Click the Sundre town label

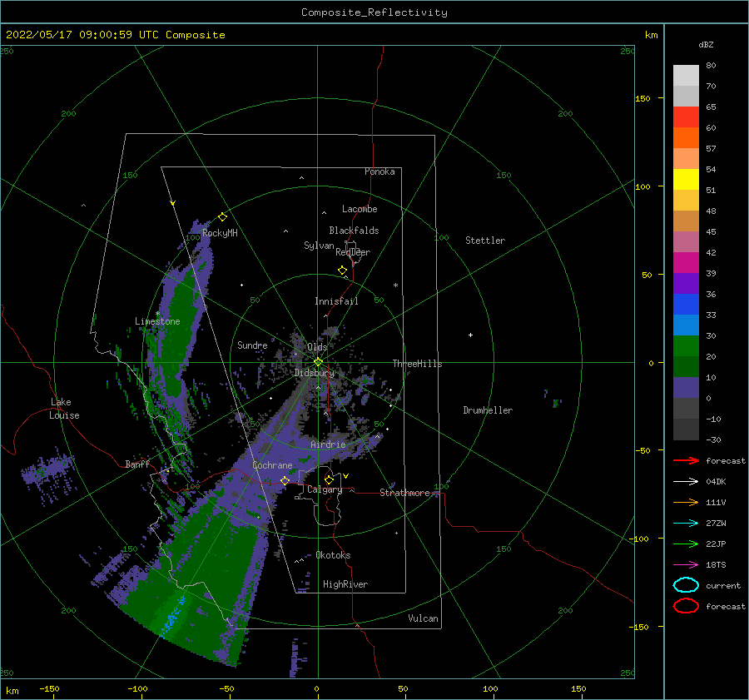[x=252, y=345]
